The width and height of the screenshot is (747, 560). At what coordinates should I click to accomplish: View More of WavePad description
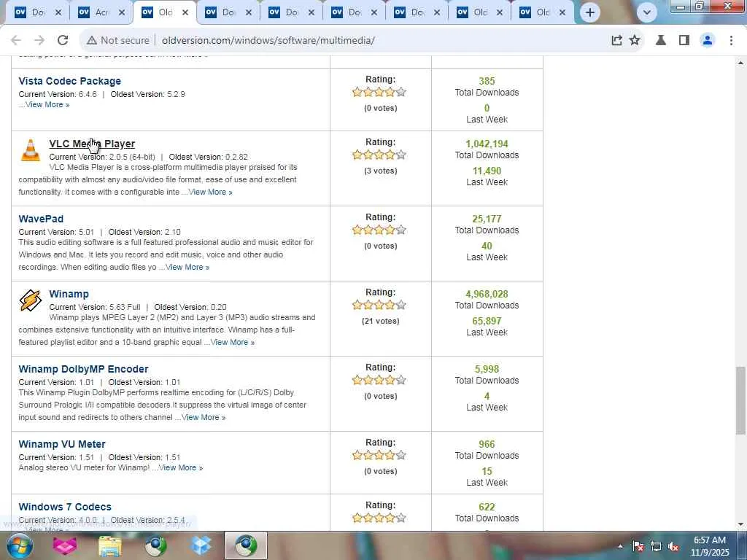(x=187, y=267)
